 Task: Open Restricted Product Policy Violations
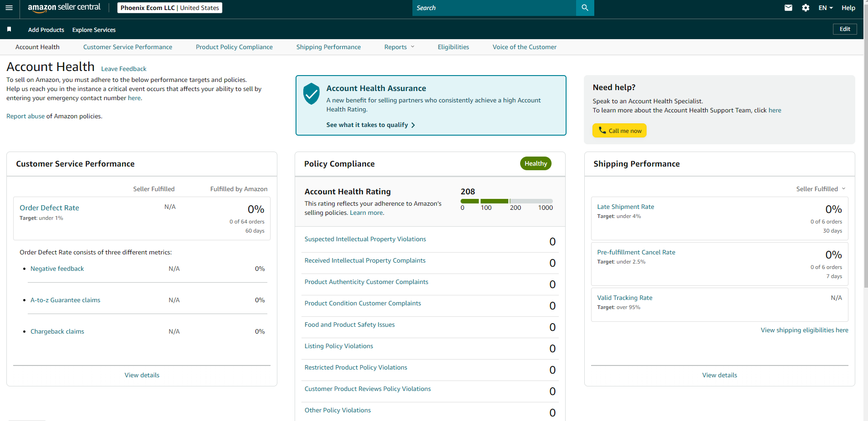[356, 367]
